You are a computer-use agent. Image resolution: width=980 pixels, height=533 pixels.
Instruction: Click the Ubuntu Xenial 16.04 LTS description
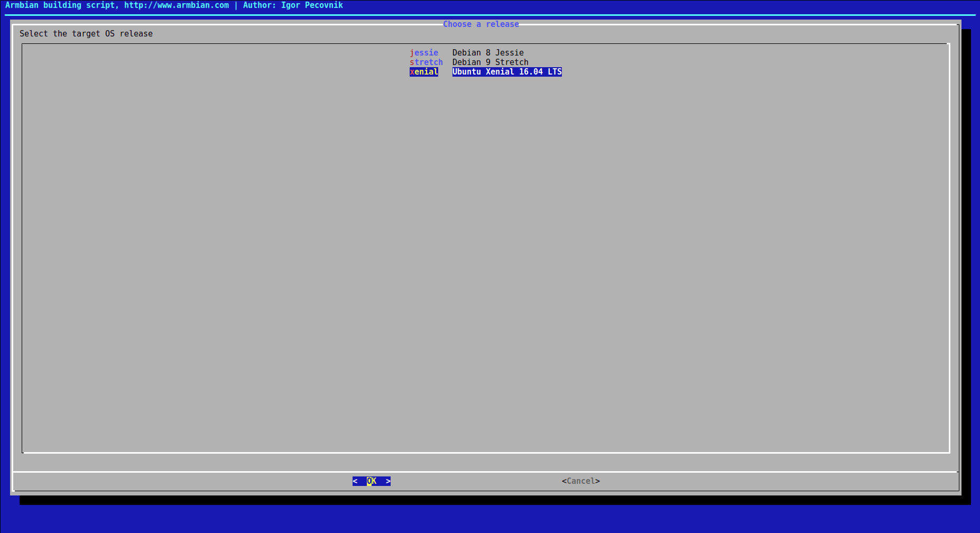click(x=507, y=72)
